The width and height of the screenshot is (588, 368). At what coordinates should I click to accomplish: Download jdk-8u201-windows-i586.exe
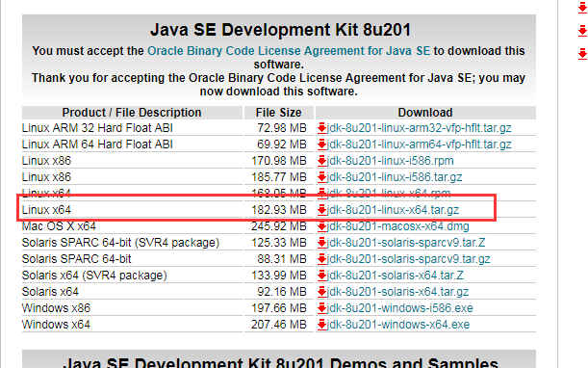point(400,308)
